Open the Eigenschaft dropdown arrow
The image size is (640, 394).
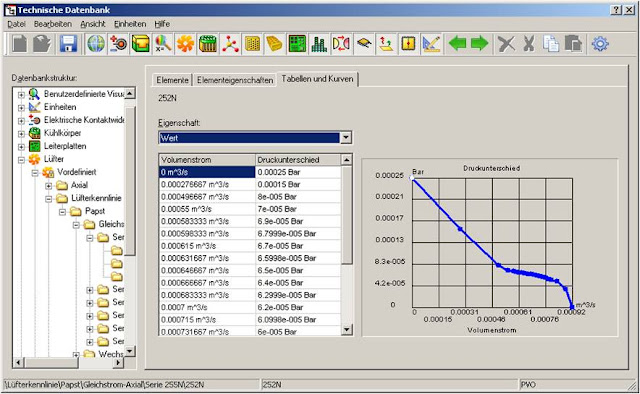(346, 138)
